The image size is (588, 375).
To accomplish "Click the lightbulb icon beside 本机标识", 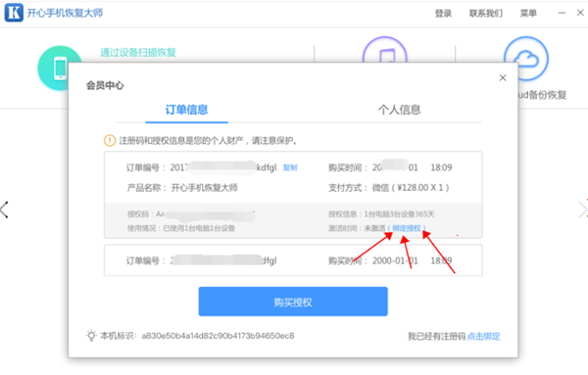I will pos(91,336).
